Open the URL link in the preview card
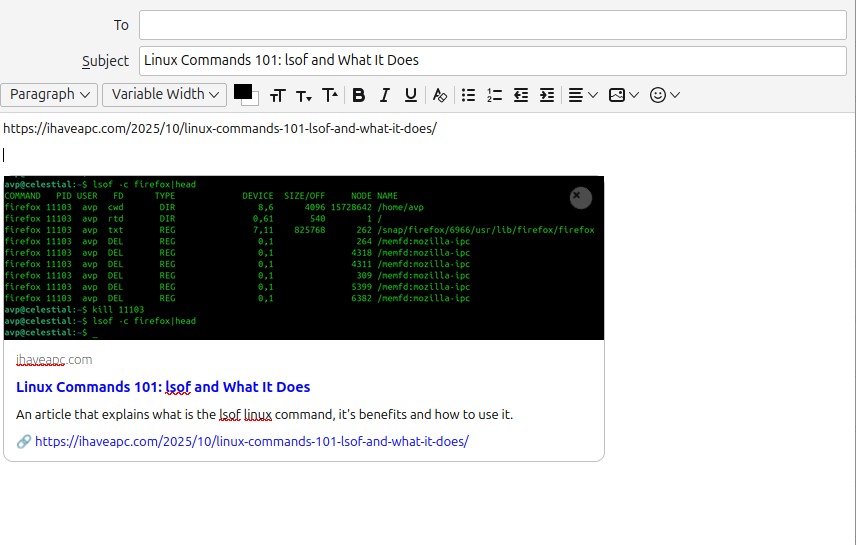 pos(252,441)
